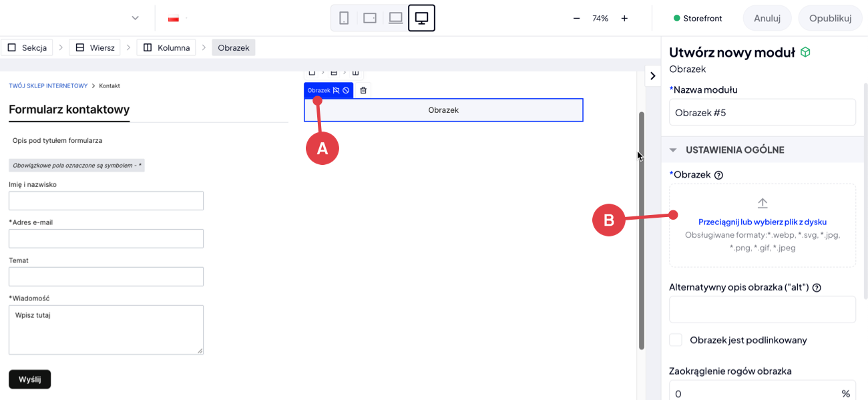Switch to laptop preview mode

396,18
